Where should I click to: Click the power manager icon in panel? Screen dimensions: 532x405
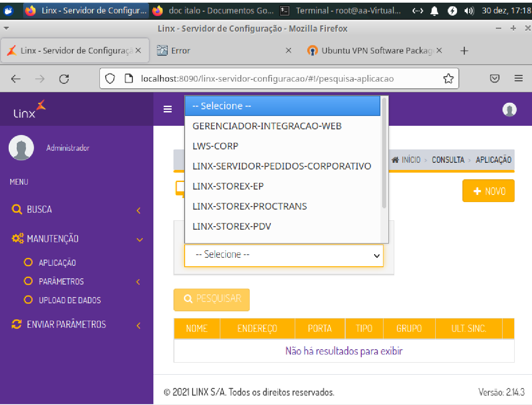tap(452, 11)
